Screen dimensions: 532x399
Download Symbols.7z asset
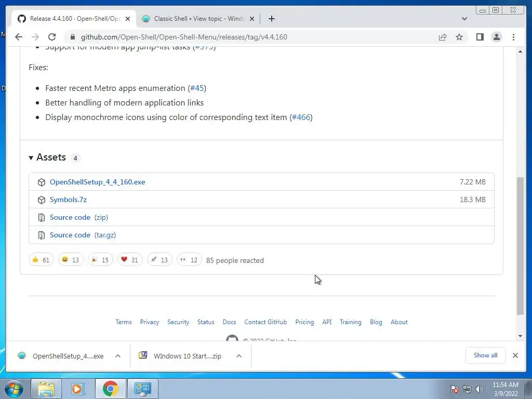(68, 199)
